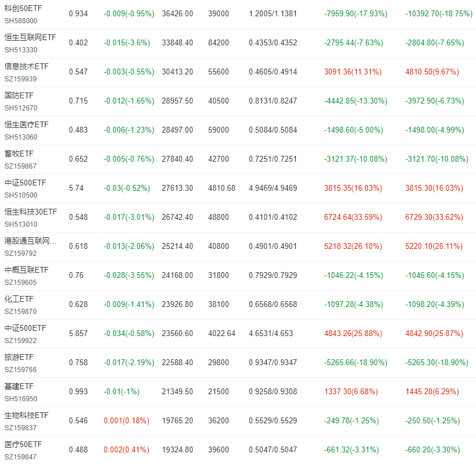Click cost value 0.5084/0.5084
This screenshot has width=476, height=464.
[x=273, y=130]
